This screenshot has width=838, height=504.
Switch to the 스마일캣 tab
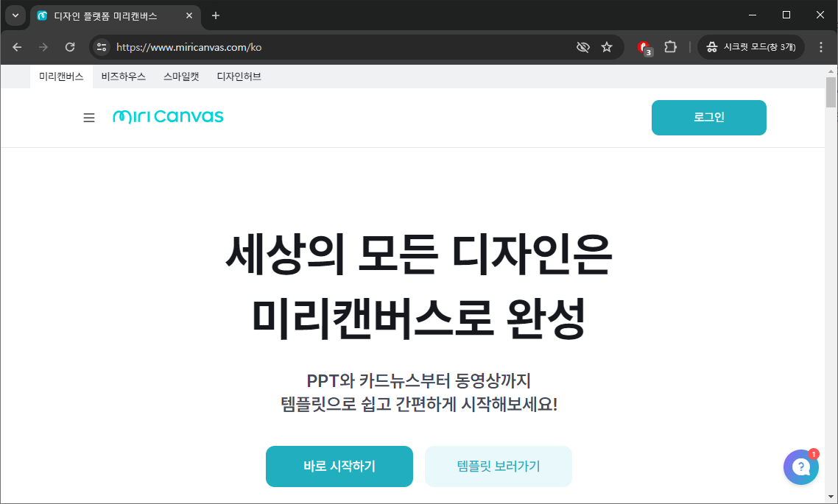[x=181, y=77]
